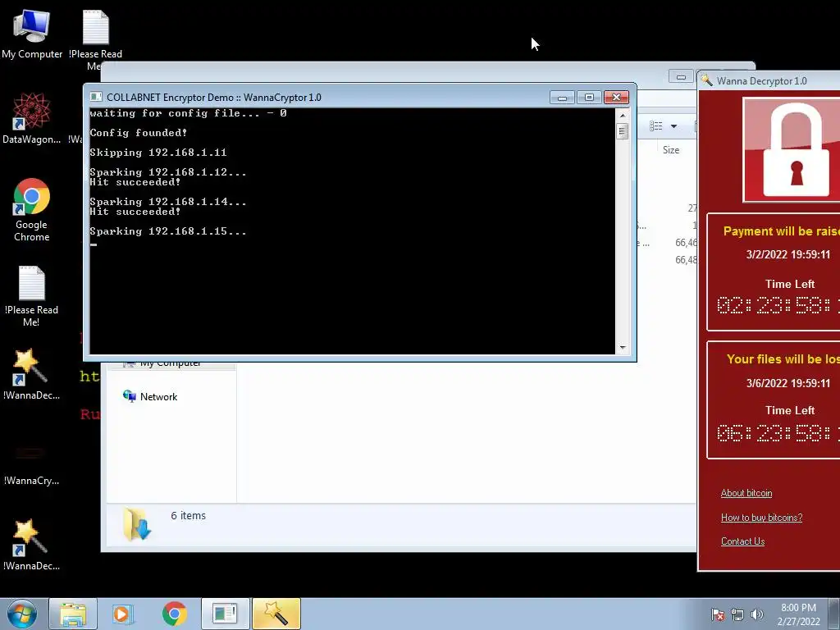Select the Wanna Decryptor taskbar button

point(276,614)
